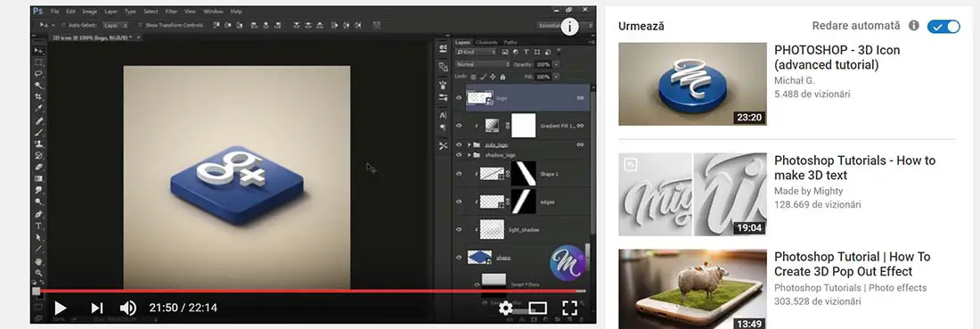Toggle the Redare automată autoplay switch
Viewport: 980px width, 329px height.
[943, 26]
